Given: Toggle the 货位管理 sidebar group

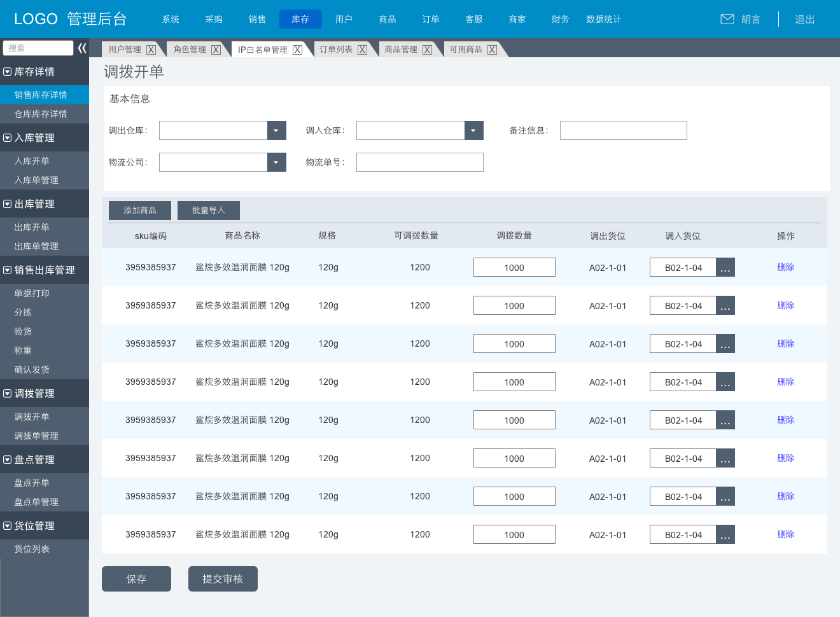Looking at the screenshot, I should tap(8, 526).
